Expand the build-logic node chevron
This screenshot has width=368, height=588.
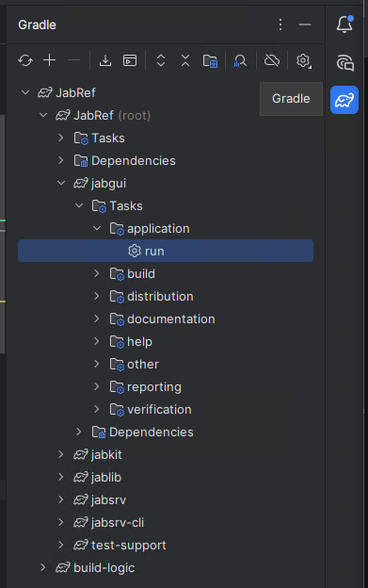pyautogui.click(x=43, y=567)
